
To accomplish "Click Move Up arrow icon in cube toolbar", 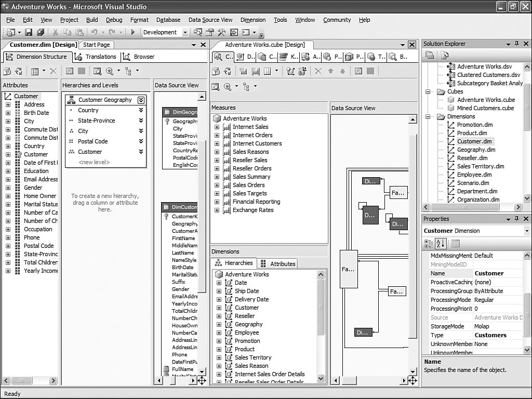I will click(x=331, y=71).
